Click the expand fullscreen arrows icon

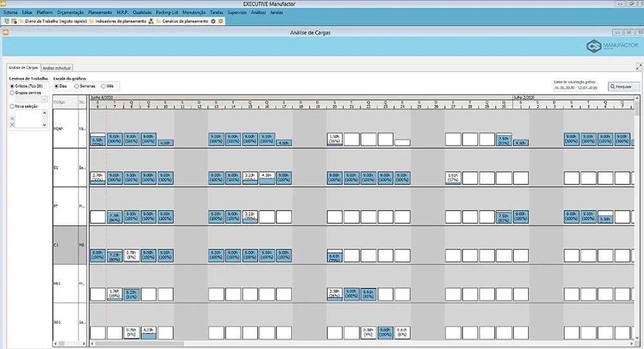pos(639,66)
